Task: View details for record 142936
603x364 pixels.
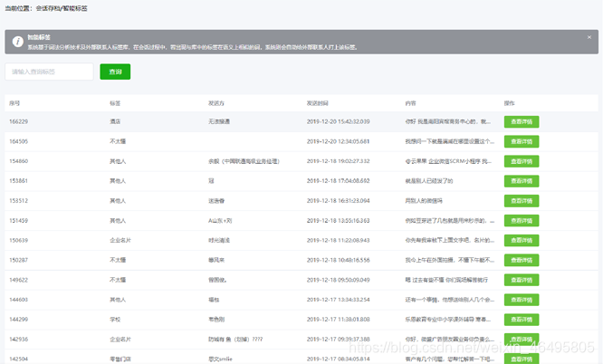Action: click(x=522, y=340)
